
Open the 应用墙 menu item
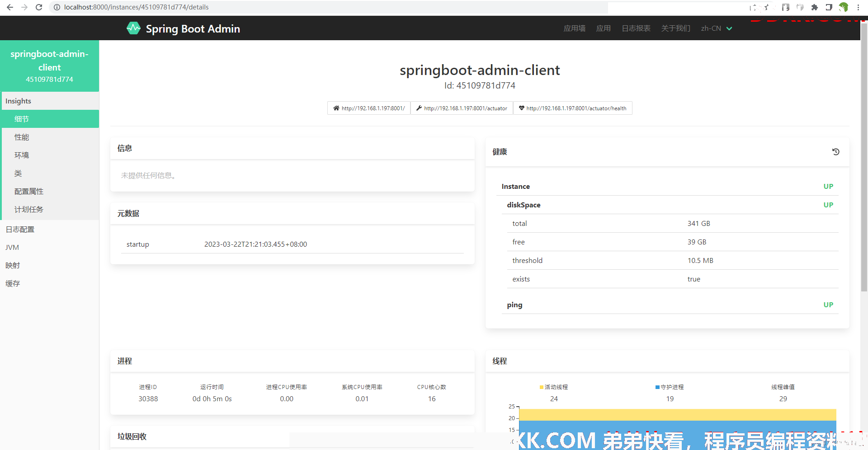tap(575, 28)
